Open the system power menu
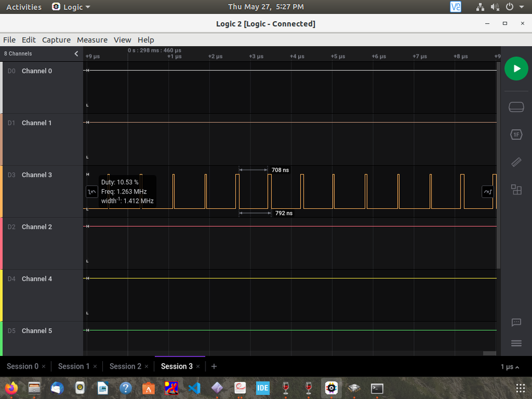The height and width of the screenshot is (399, 532). point(510,7)
